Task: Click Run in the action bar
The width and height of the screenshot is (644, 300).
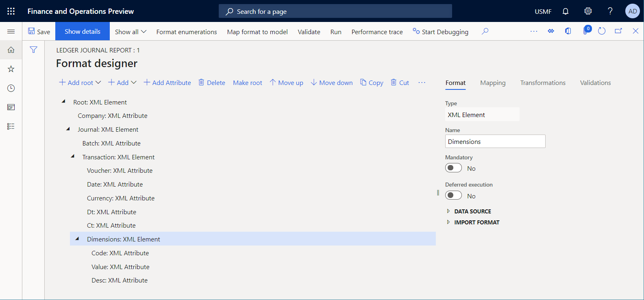Action: [x=336, y=32]
